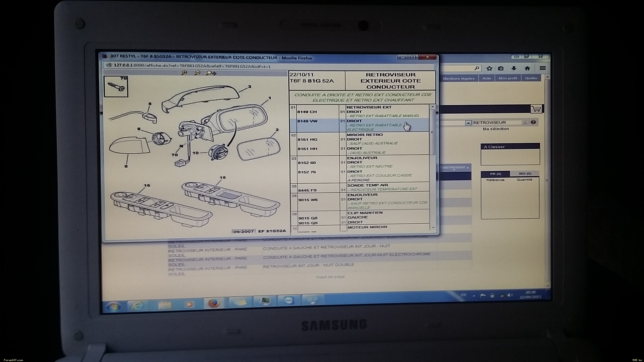This screenshot has height=362, width=644.
Task: Click the help question mark beside RETROVISEUR
Action: (533, 122)
